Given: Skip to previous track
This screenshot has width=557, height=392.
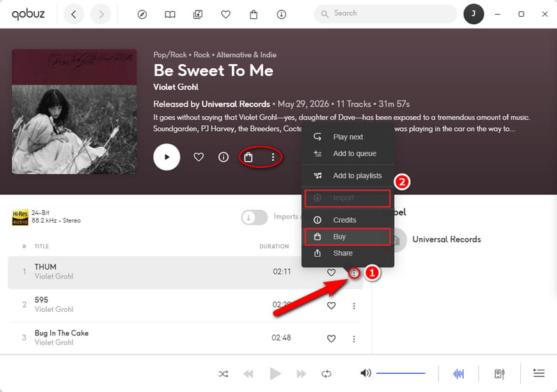Looking at the screenshot, I should click(x=249, y=374).
